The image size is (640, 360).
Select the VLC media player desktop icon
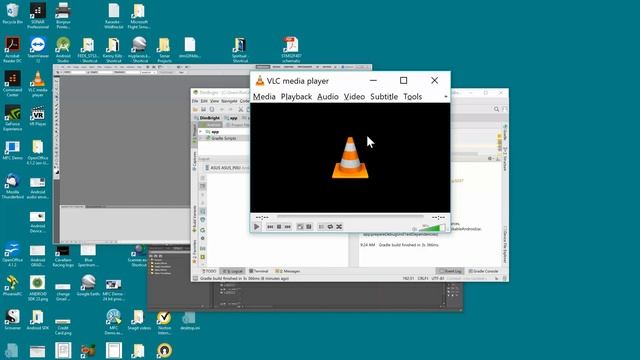pos(38,84)
